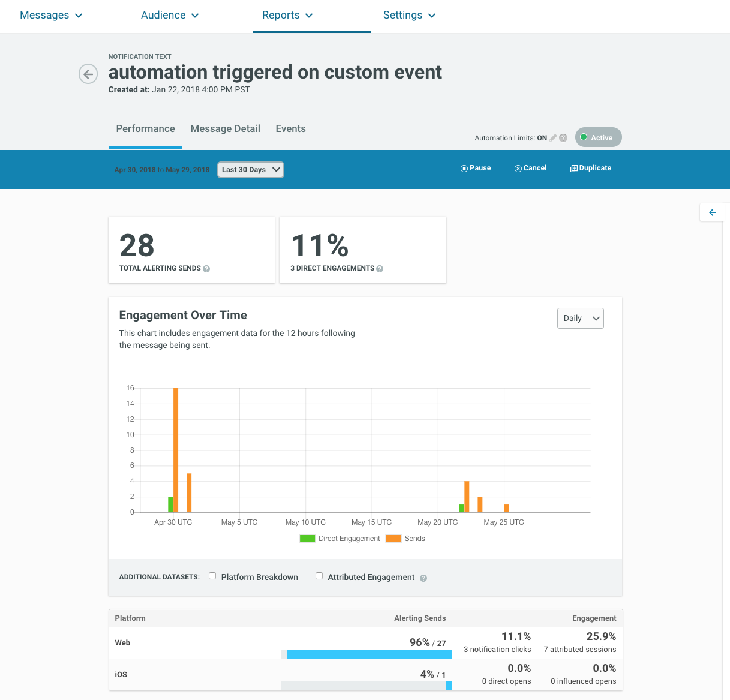Click help icon beside Automation Limits

[x=563, y=138]
